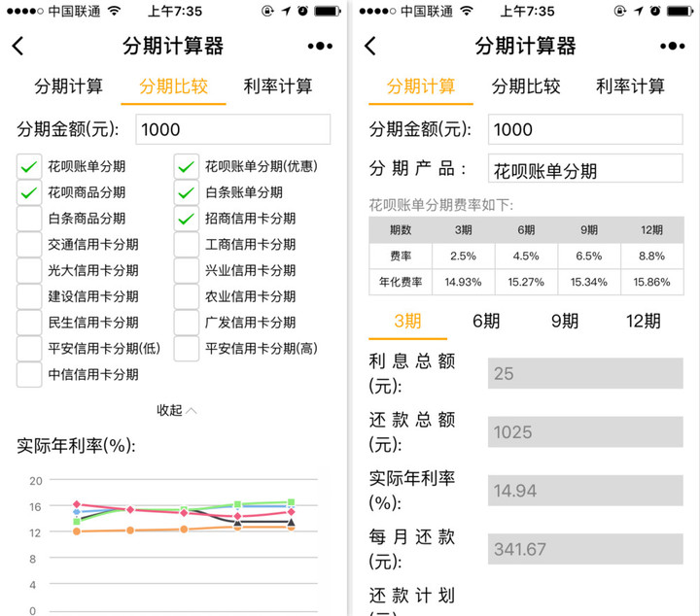Switch to 分期比较 tab in right screen

click(526, 86)
